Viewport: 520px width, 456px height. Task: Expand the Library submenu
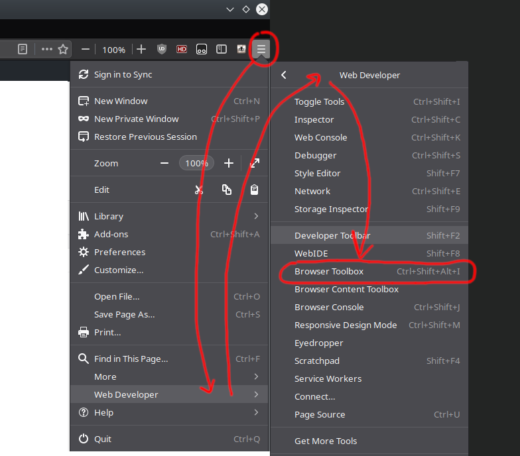coord(169,216)
